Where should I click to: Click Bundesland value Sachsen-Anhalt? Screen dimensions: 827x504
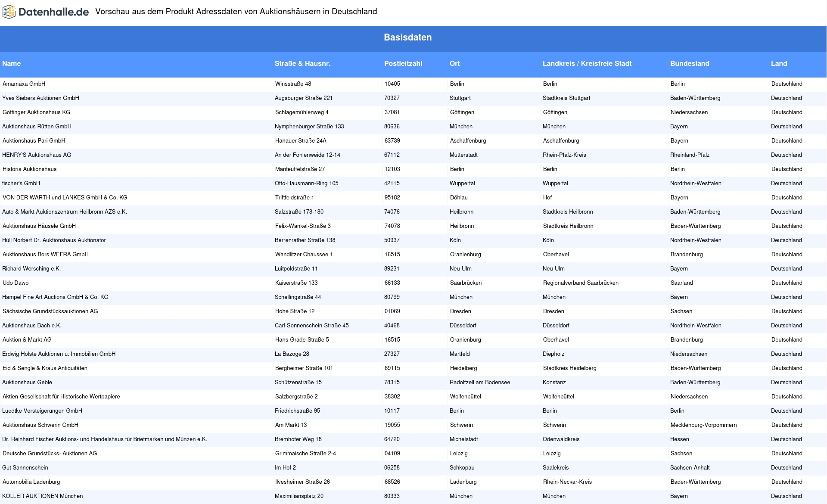[x=690, y=468]
